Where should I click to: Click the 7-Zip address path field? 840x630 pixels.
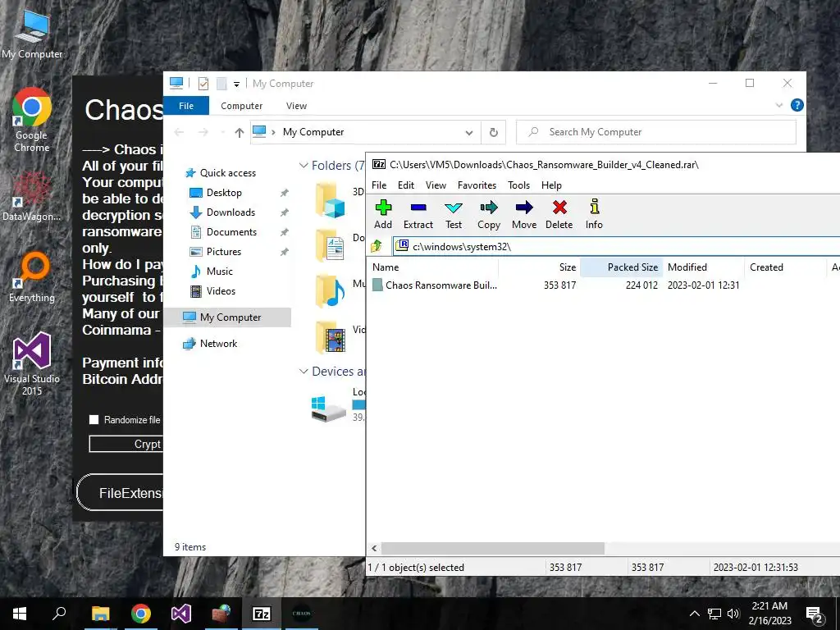click(x=616, y=246)
